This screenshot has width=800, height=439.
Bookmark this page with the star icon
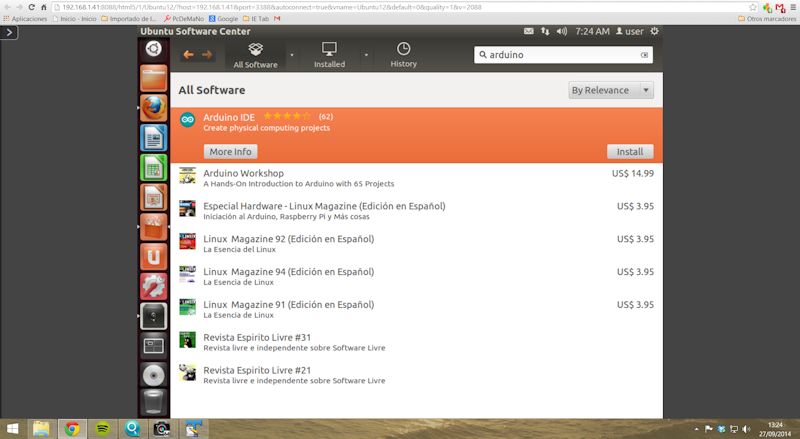point(753,7)
